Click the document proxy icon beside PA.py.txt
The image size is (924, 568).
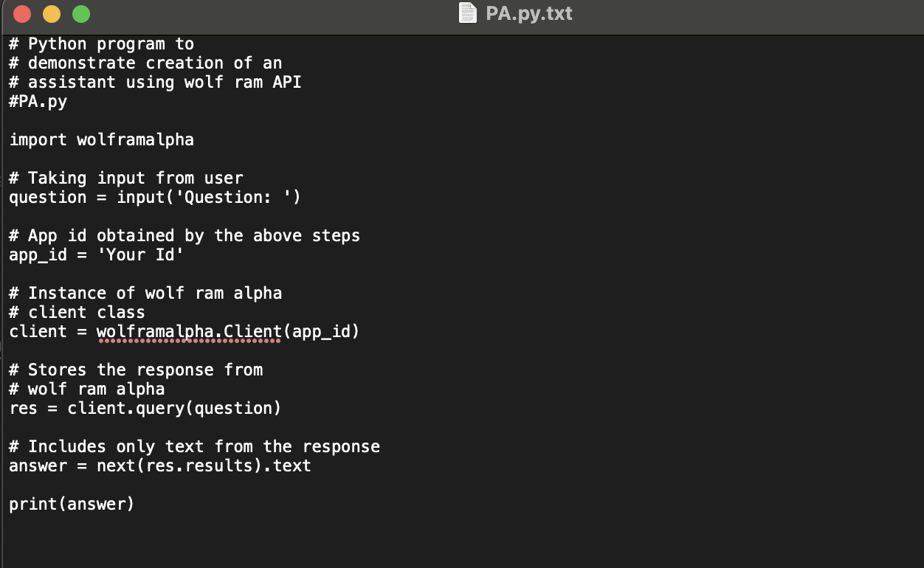pos(468,13)
